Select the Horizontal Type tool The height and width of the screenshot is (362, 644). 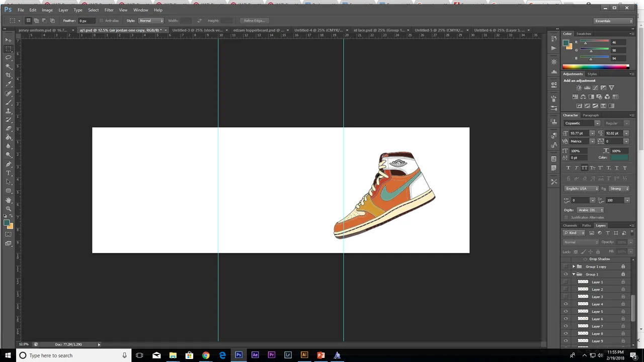tap(9, 173)
